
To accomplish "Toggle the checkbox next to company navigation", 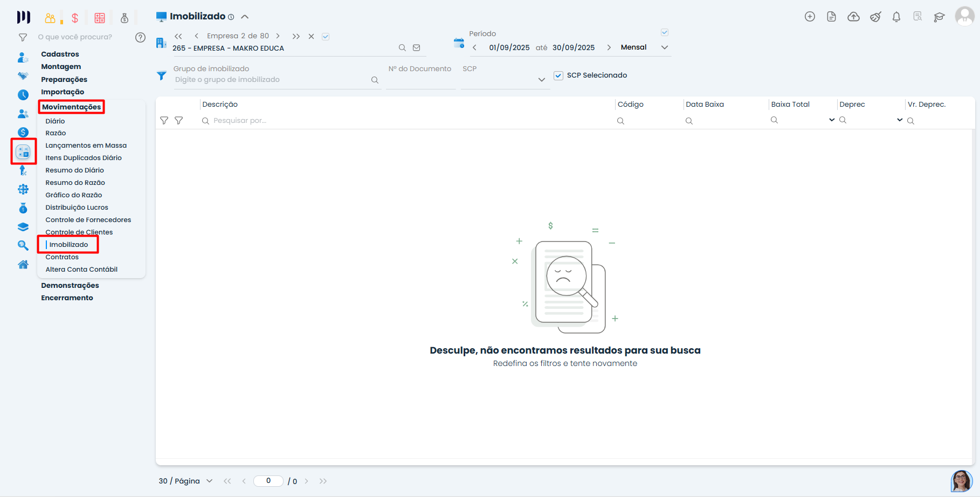I will point(326,37).
